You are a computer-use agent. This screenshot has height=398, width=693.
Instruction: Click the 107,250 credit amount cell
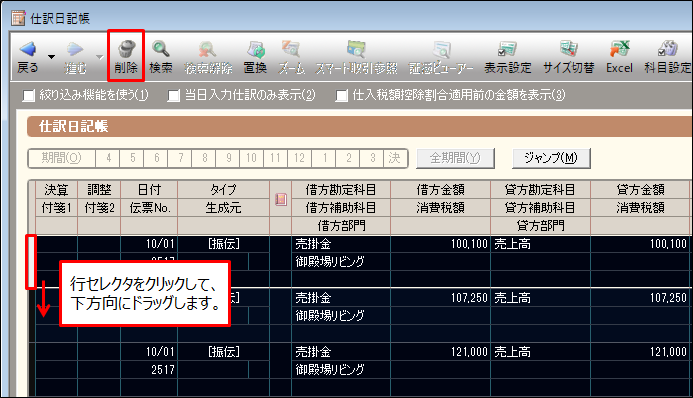tap(640, 298)
